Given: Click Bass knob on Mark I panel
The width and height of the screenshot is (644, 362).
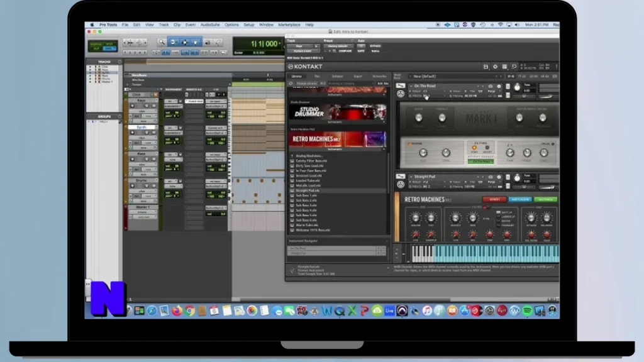Looking at the screenshot, I should coord(418,118).
